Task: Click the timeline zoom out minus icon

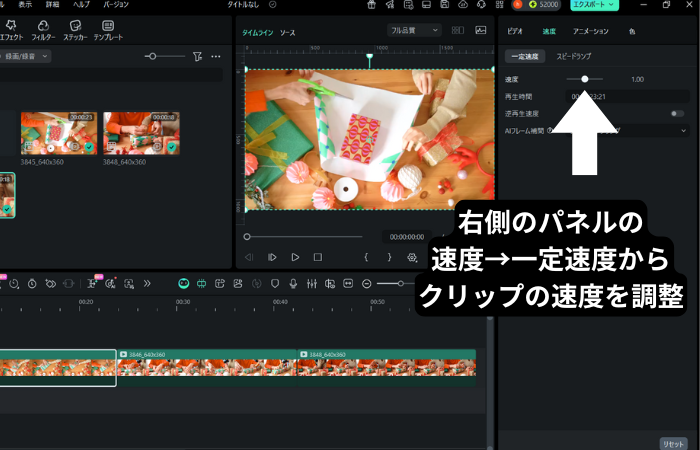Action: point(367,283)
